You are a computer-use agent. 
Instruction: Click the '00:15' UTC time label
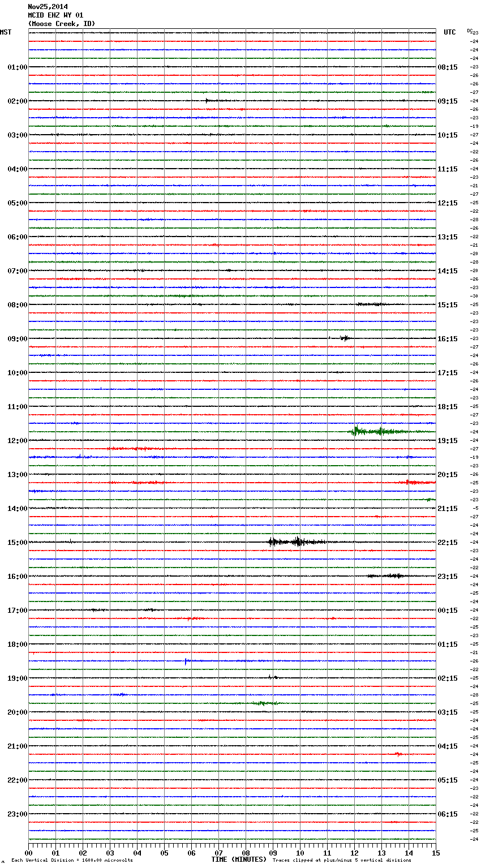(448, 611)
